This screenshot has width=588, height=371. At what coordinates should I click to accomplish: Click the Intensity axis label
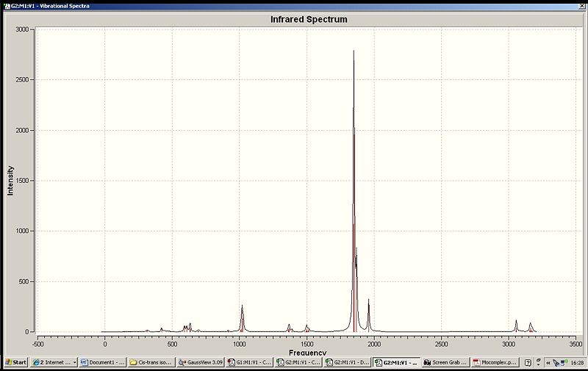(x=10, y=181)
